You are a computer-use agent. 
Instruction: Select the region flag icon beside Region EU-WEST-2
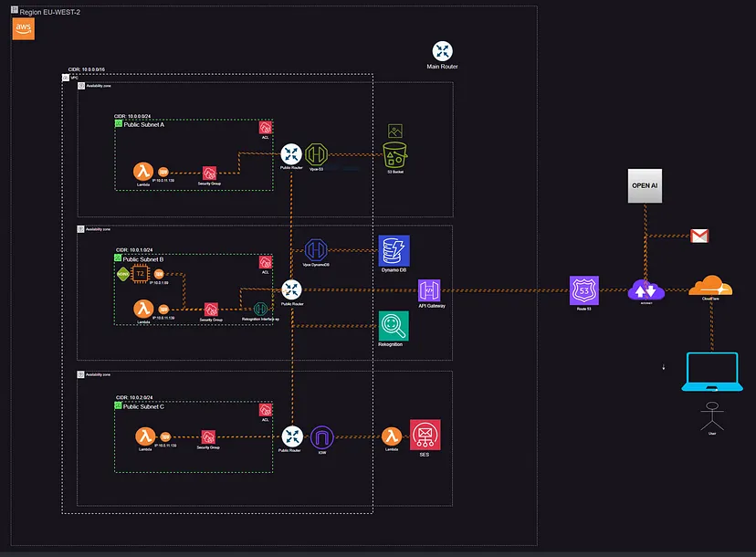coord(15,10)
